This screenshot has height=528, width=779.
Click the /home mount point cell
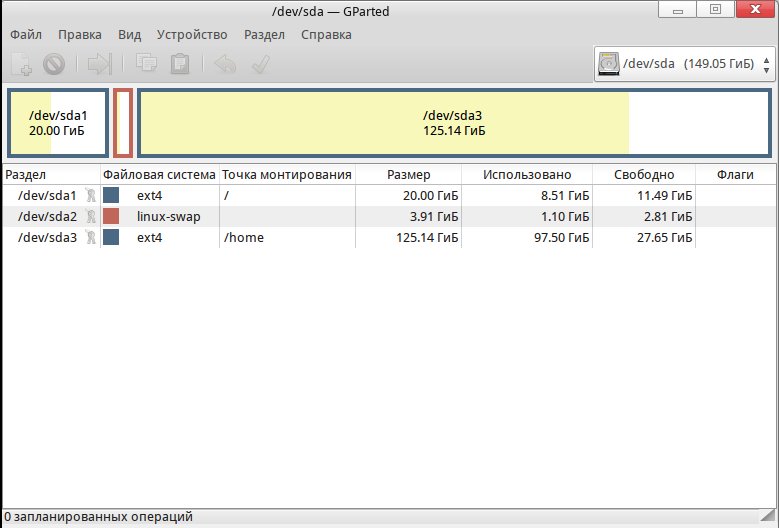tap(243, 237)
